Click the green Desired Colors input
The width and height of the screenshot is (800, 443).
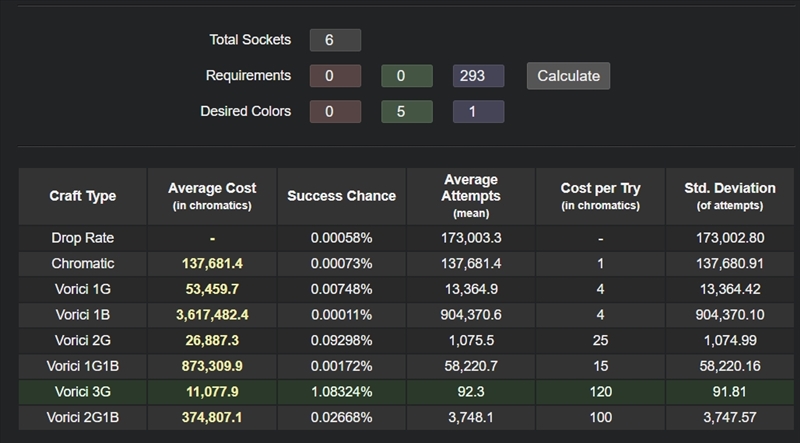pyautogui.click(x=406, y=112)
